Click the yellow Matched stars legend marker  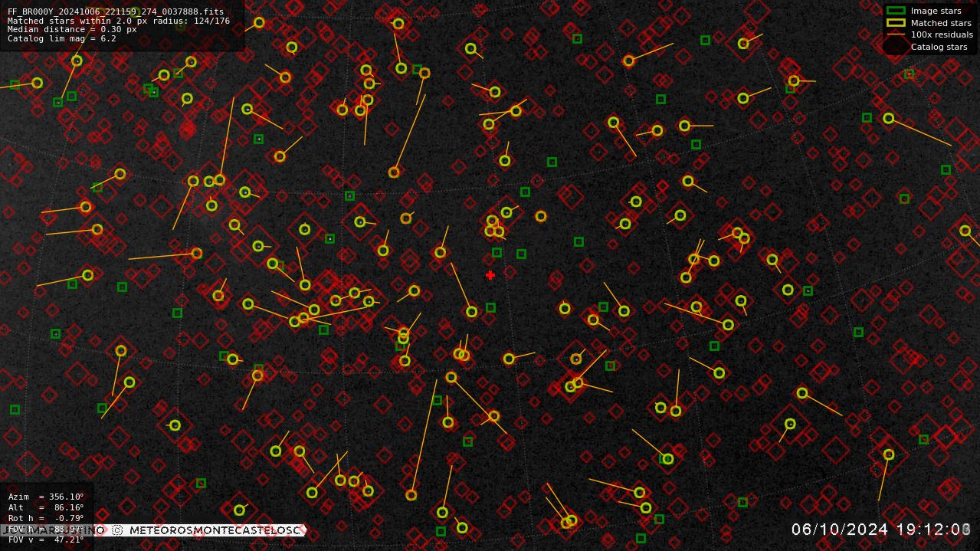[x=896, y=23]
